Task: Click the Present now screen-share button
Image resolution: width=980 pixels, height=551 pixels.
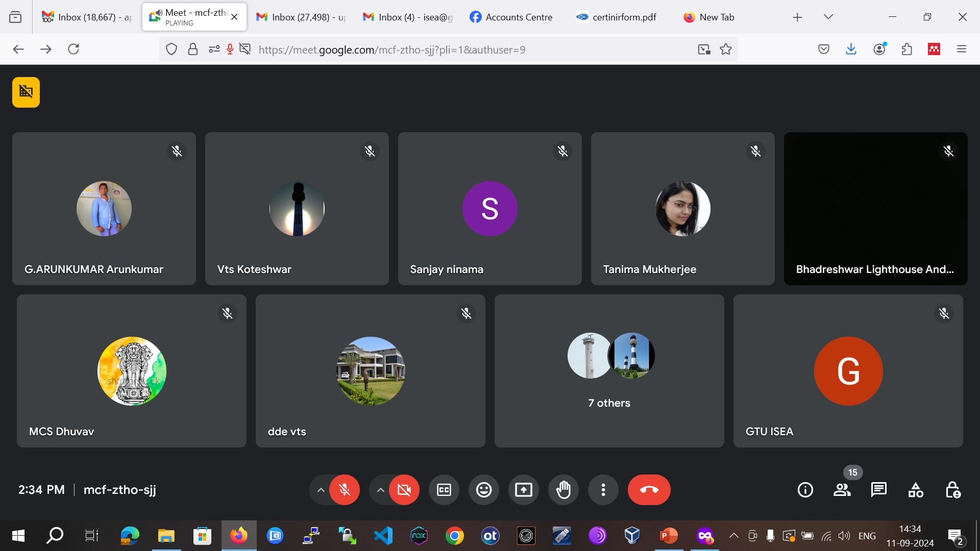Action: (x=523, y=490)
